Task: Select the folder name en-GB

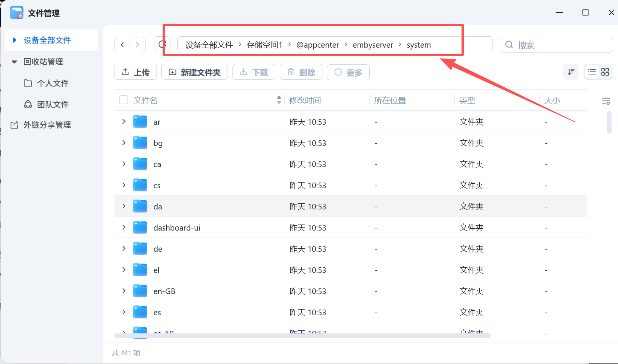Action: click(164, 291)
